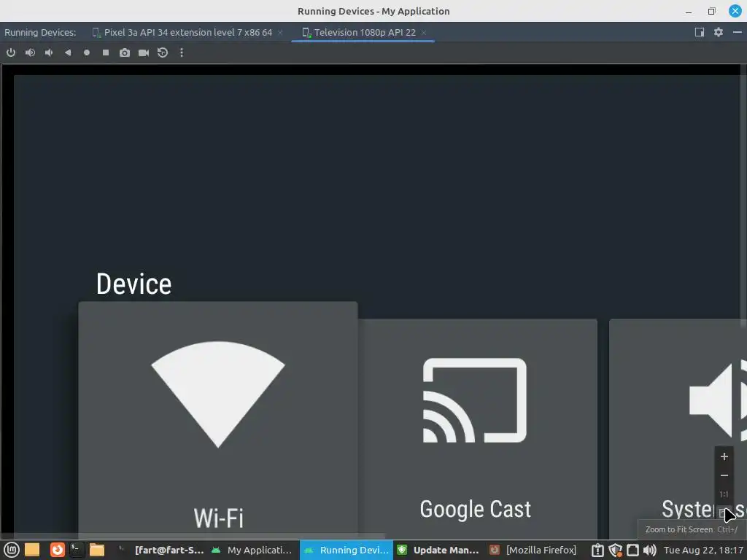
Task: Click the Running Devi... taskbar button
Action: 347,550
